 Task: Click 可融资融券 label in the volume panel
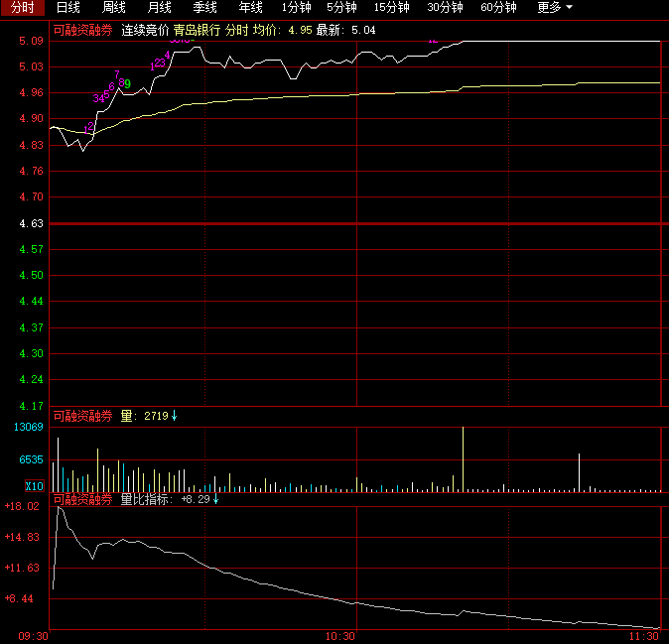[82, 416]
